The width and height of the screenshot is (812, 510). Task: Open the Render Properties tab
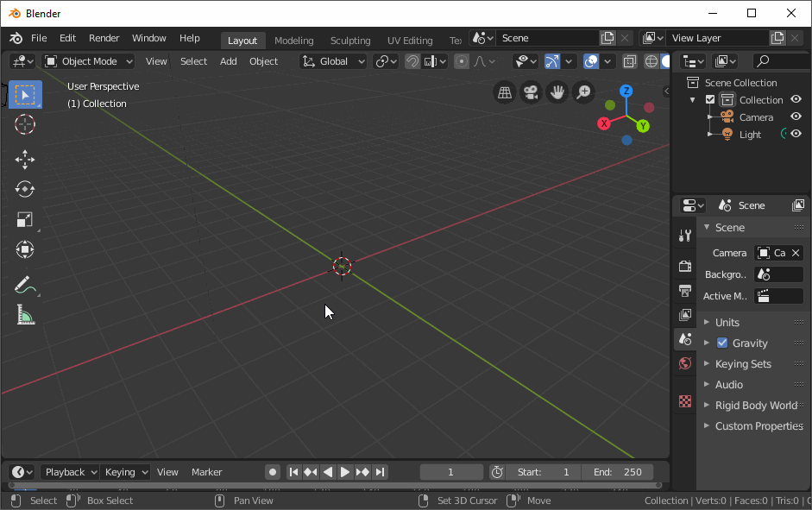click(x=683, y=267)
